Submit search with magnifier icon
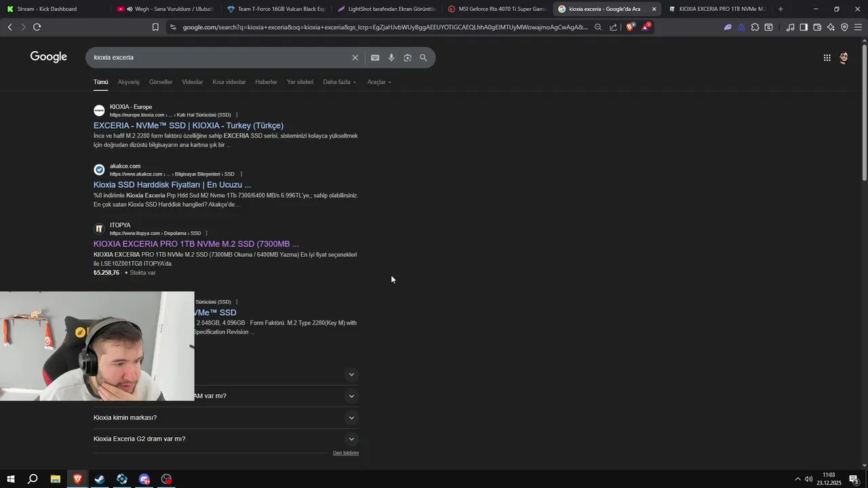Image resolution: width=868 pixels, height=488 pixels. 423,58
